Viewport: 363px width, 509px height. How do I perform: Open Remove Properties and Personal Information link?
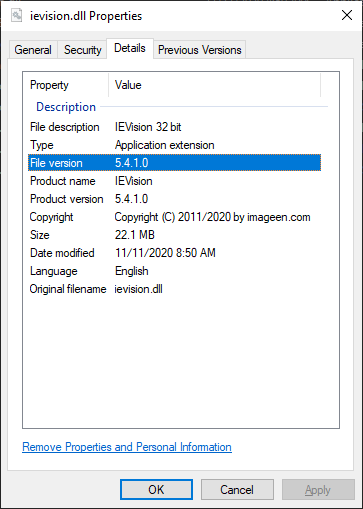(127, 447)
